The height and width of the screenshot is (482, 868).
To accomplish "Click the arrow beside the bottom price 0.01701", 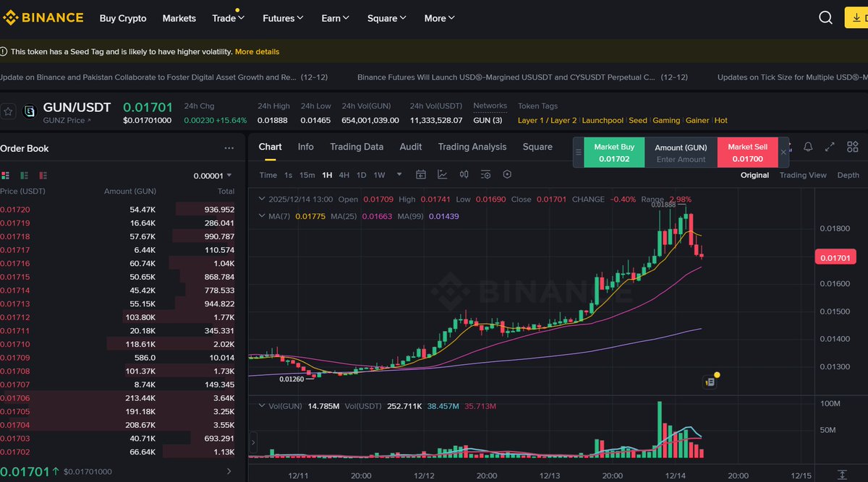I will (229, 471).
